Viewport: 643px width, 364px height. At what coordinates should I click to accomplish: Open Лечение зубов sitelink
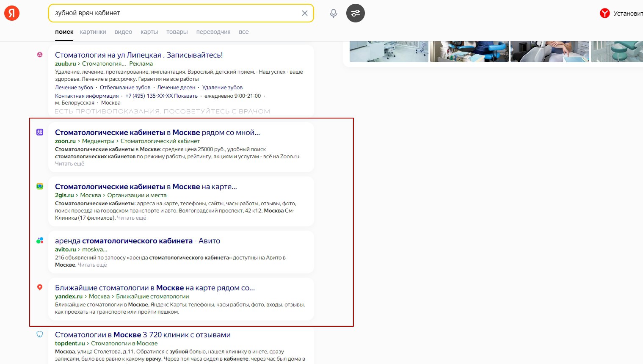(74, 87)
